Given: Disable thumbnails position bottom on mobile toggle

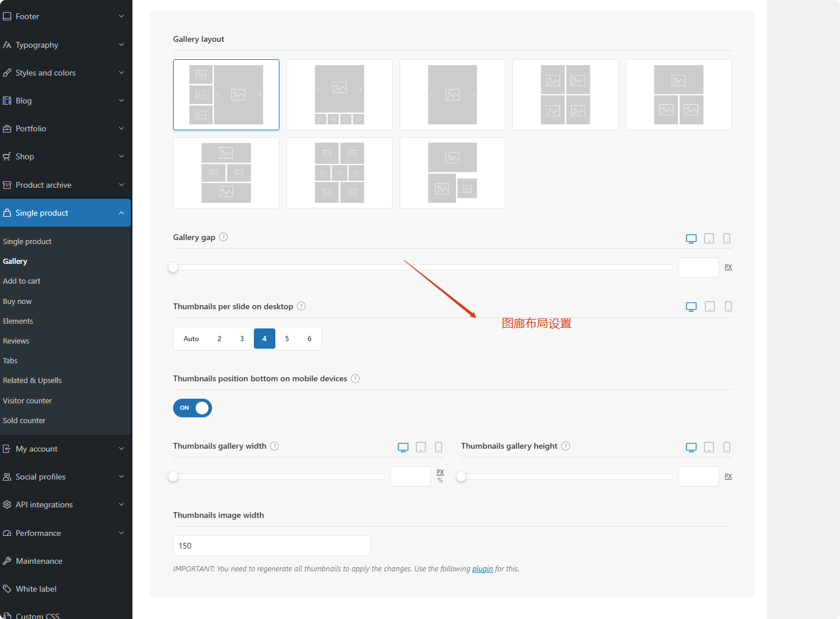Looking at the screenshot, I should (192, 408).
